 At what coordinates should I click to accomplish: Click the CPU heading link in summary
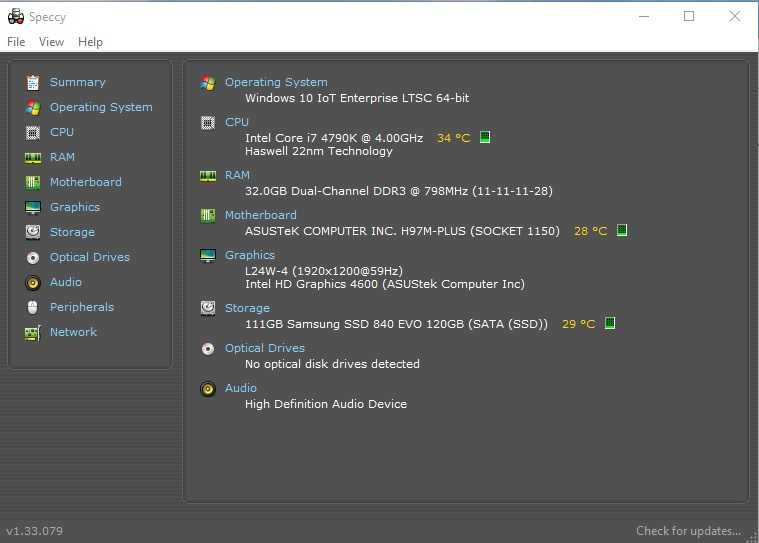[x=236, y=122]
